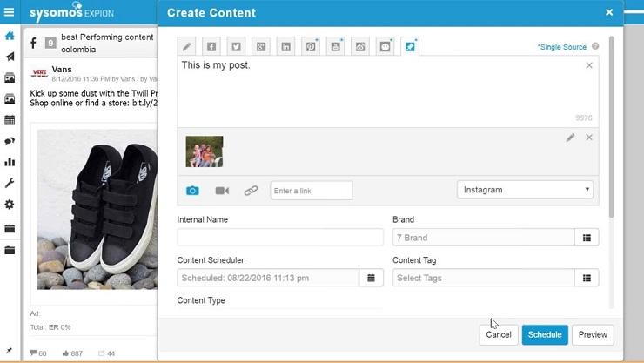Open the Content Tag list picker button
This screenshot has height=363, width=644.
(587, 278)
